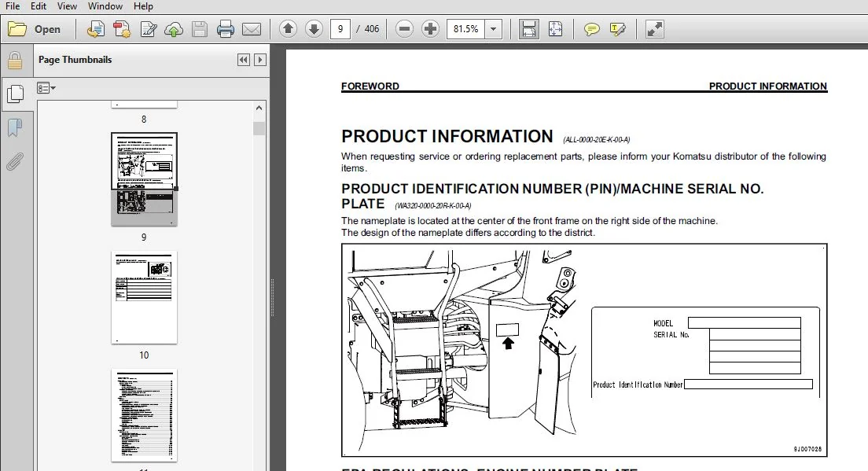Click the edit document pencil icon

(x=148, y=29)
